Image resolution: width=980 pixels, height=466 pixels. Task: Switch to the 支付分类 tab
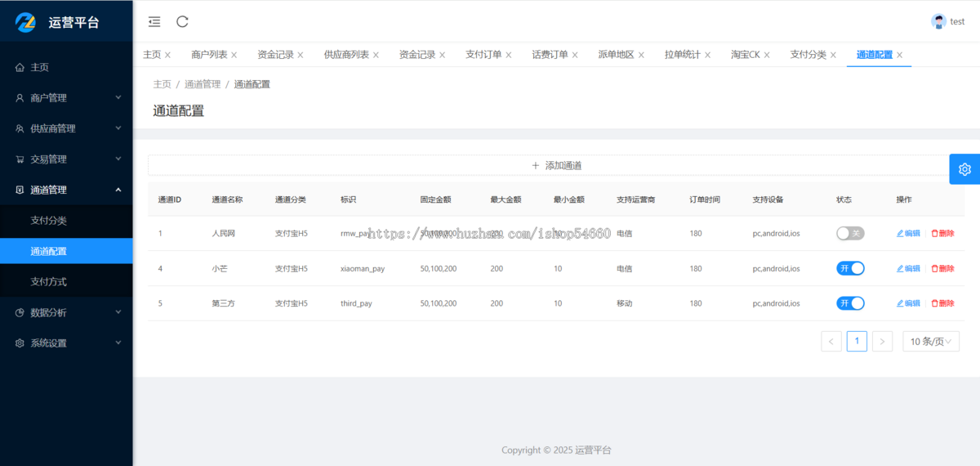pyautogui.click(x=808, y=55)
